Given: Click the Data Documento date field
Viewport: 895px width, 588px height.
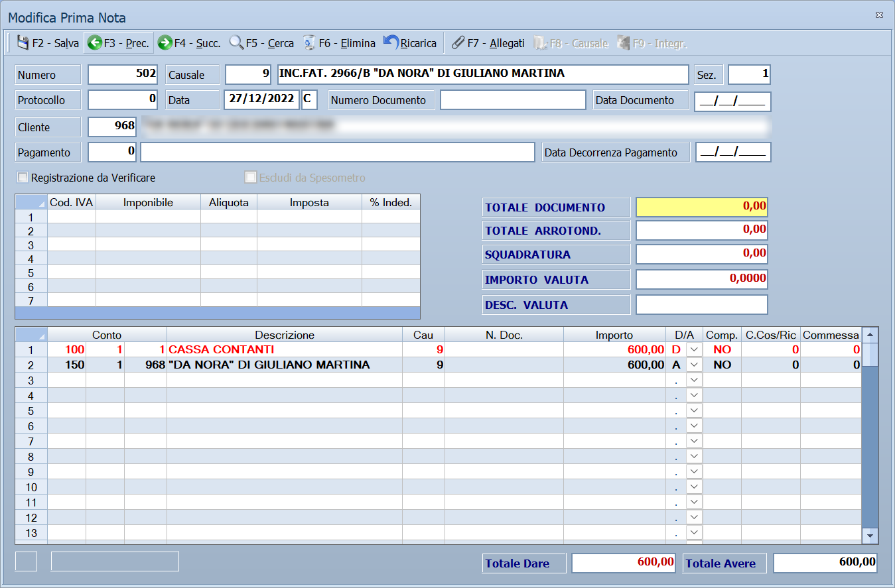Looking at the screenshot, I should click(732, 101).
